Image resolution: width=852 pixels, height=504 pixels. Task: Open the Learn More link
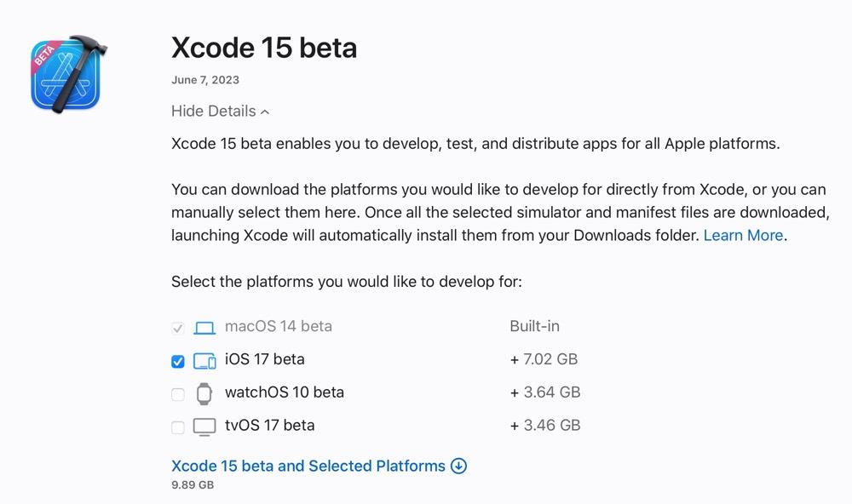(x=742, y=235)
